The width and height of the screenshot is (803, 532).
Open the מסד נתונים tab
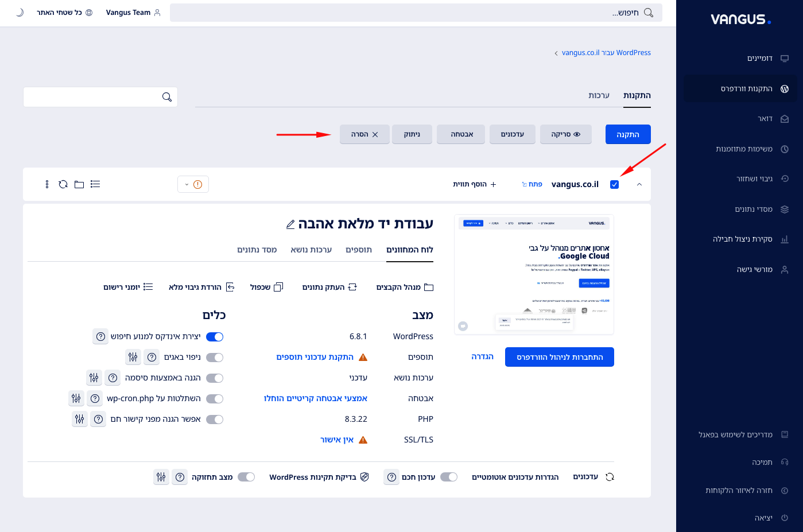(257, 250)
